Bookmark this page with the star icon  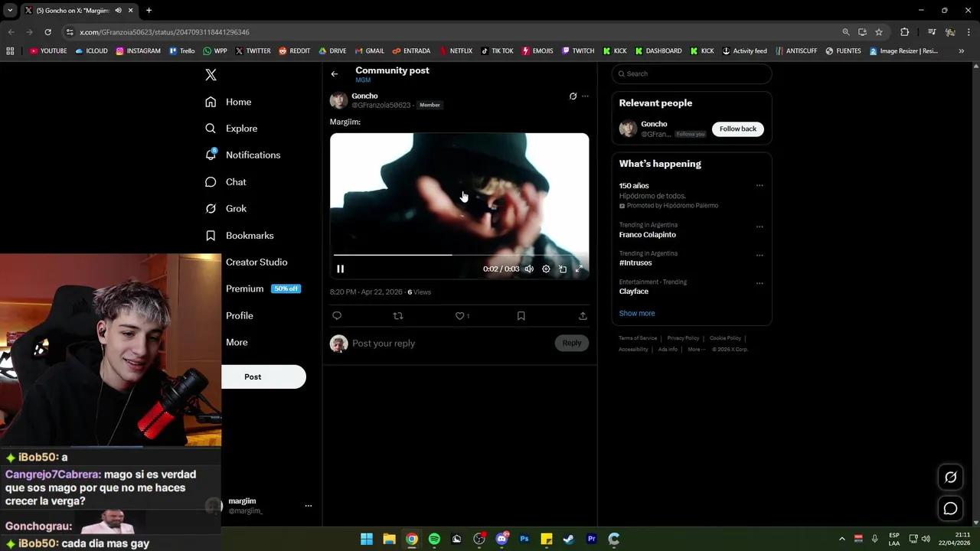(x=879, y=32)
